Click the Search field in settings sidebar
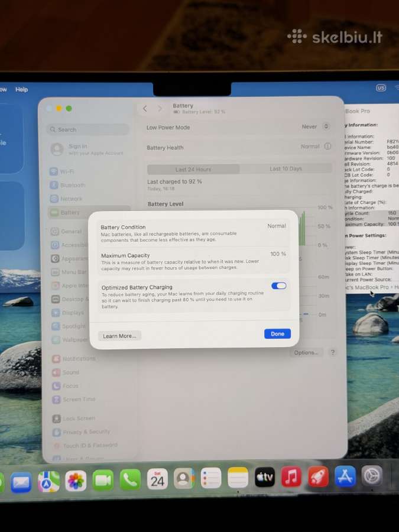Screen dimensions: 399x532 pos(88,129)
